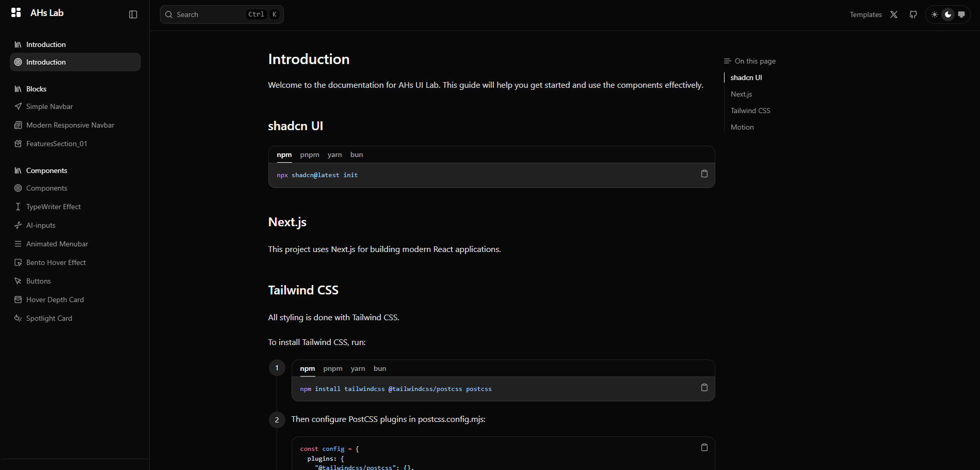
Task: Click the card icon beside Hover Depth Card
Action: [18, 300]
